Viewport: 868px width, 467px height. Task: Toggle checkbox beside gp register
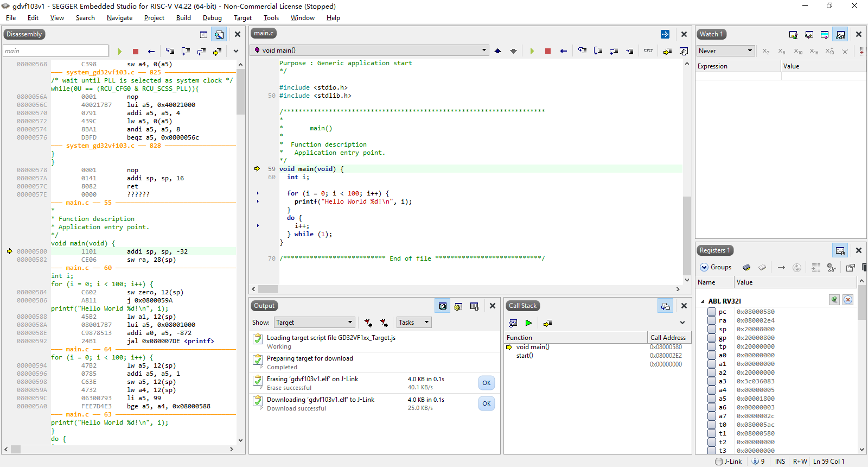(712, 338)
